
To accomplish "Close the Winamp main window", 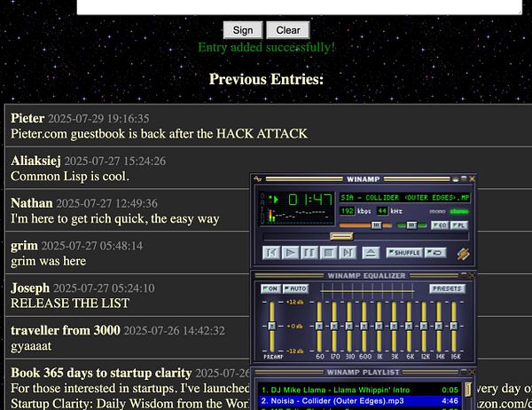I will [472, 178].
